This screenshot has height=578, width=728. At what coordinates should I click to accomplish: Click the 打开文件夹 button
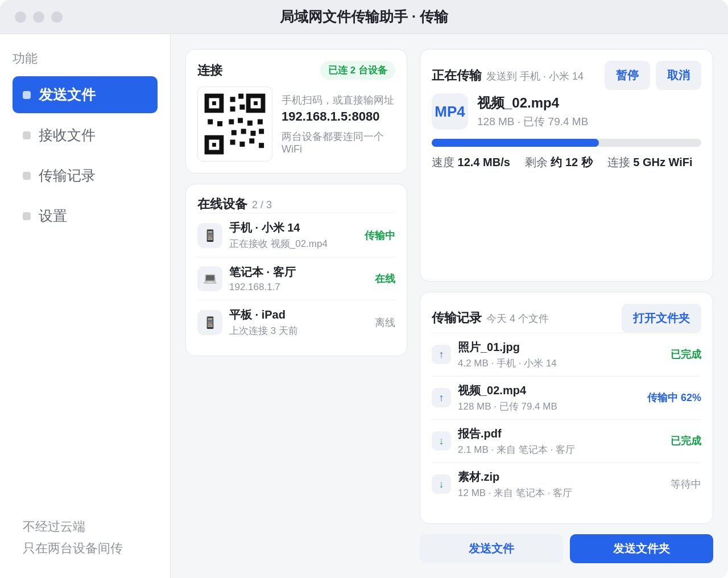click(x=661, y=318)
